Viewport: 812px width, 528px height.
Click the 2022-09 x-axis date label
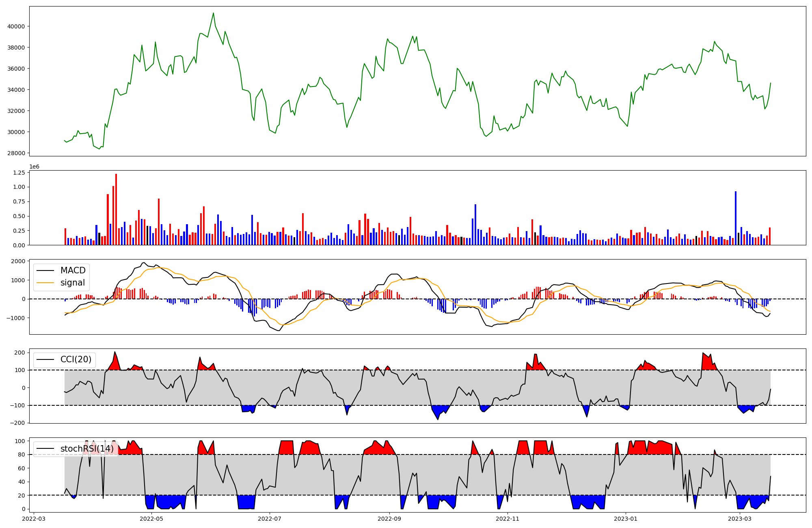389,519
